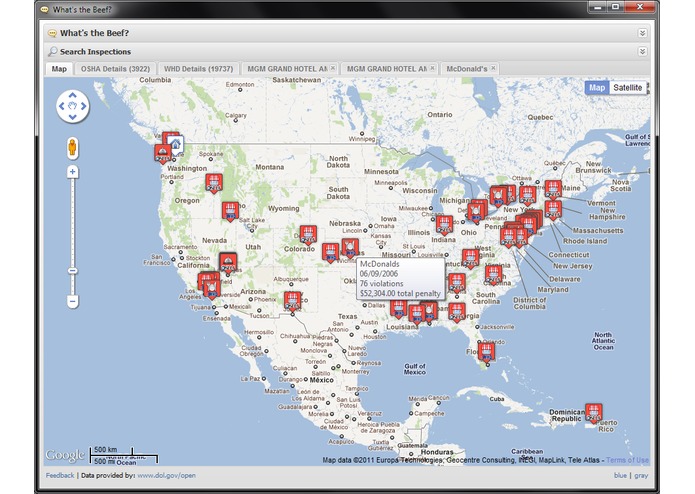The image size is (695, 494).
Task: Open the marker over upstate New York
Action: [527, 196]
